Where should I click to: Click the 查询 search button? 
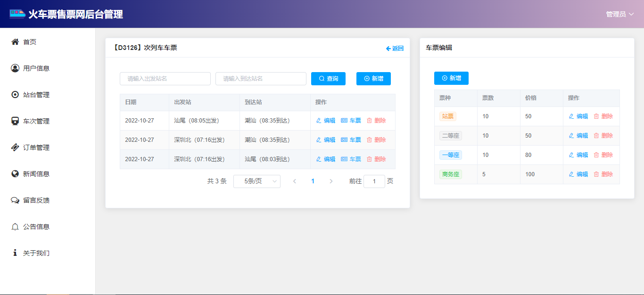(x=328, y=79)
